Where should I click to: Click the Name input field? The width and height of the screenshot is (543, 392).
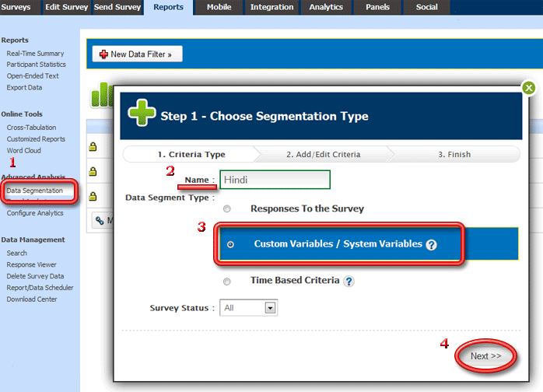pyautogui.click(x=275, y=180)
